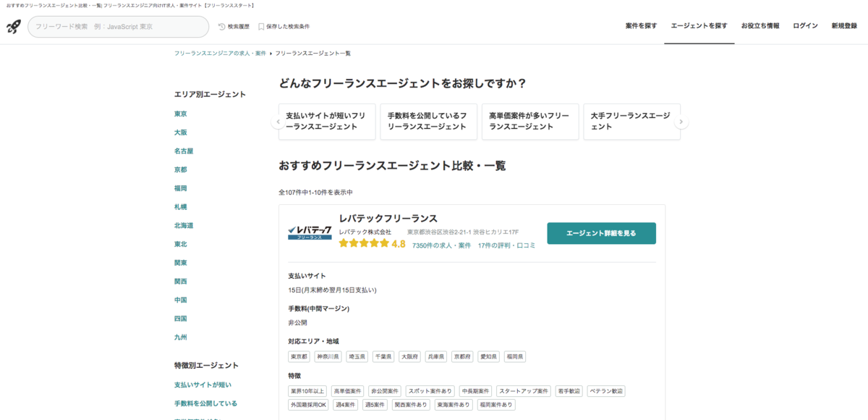Follow breadcrumb フリーランスエンジニアの求人・案件

point(220,54)
